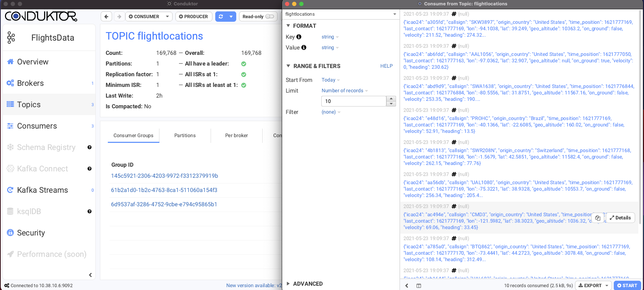The height and width of the screenshot is (290, 644).
Task: Click the Kafka Connect help question icon
Action: pos(89,169)
